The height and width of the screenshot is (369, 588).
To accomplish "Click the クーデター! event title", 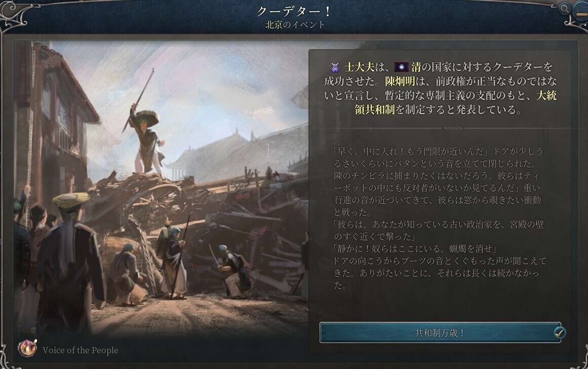I will (294, 11).
